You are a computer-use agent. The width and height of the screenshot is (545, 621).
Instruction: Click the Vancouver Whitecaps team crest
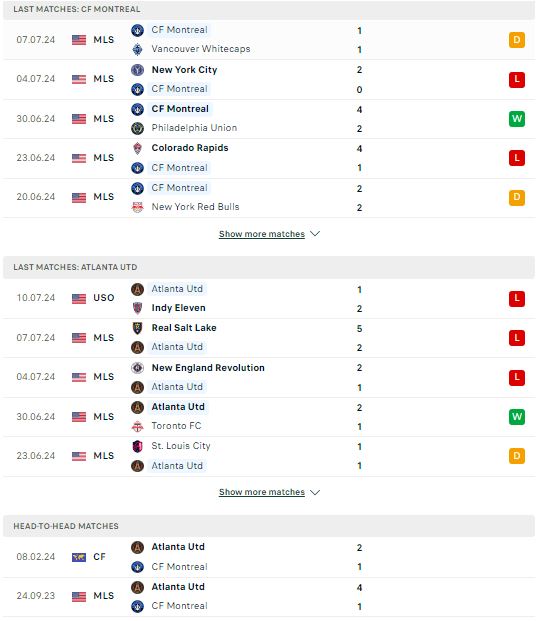click(x=137, y=49)
